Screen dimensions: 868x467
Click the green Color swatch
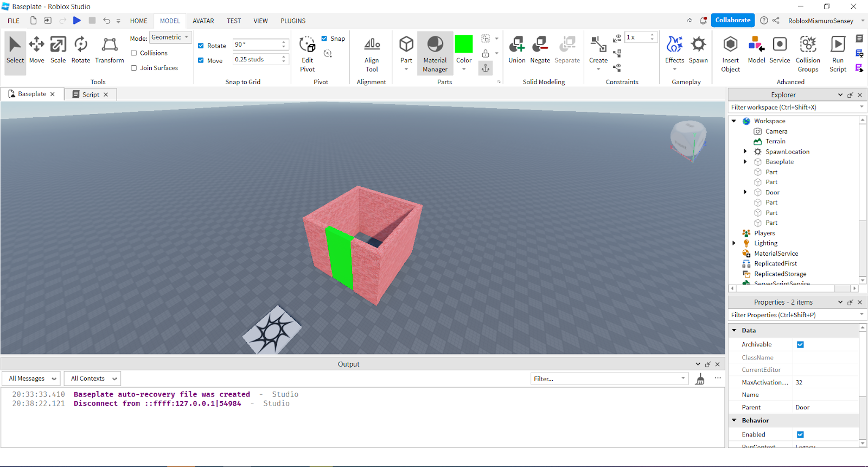click(464, 44)
